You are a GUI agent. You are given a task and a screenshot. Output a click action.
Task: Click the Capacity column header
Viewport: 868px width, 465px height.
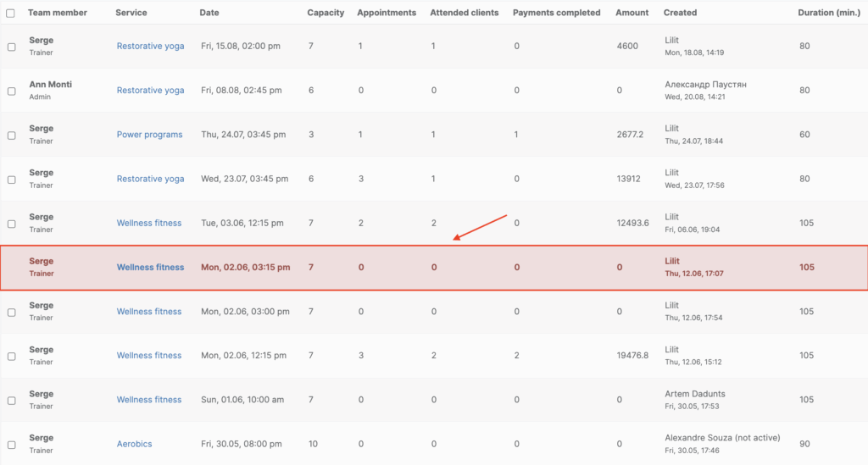click(x=325, y=13)
